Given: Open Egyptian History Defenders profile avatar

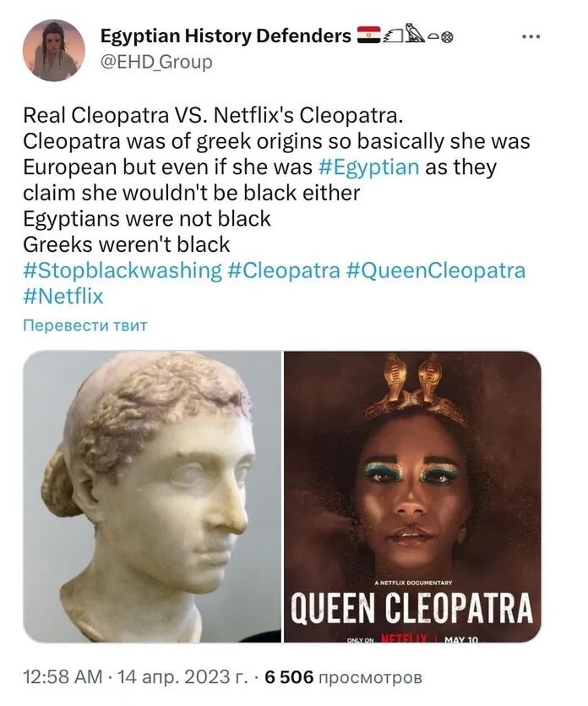Looking at the screenshot, I should coord(54,50).
